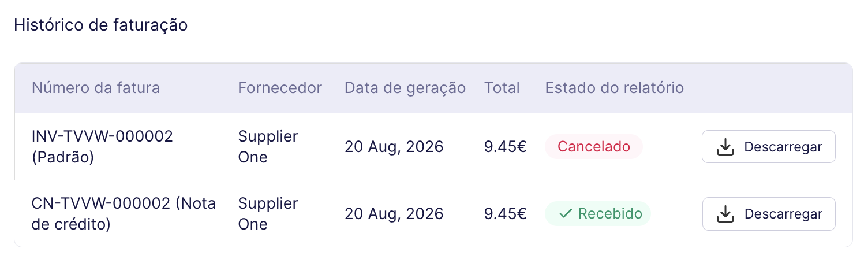Viewport: 868px width, 259px height.
Task: Select the Número da fatura column header
Action: coord(96,88)
